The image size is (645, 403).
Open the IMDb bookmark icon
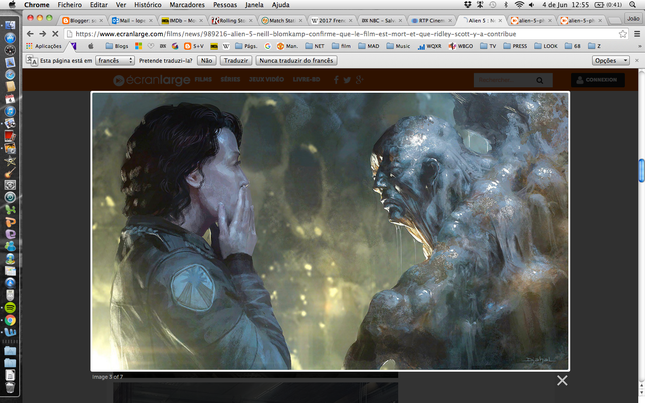pyautogui.click(x=214, y=46)
